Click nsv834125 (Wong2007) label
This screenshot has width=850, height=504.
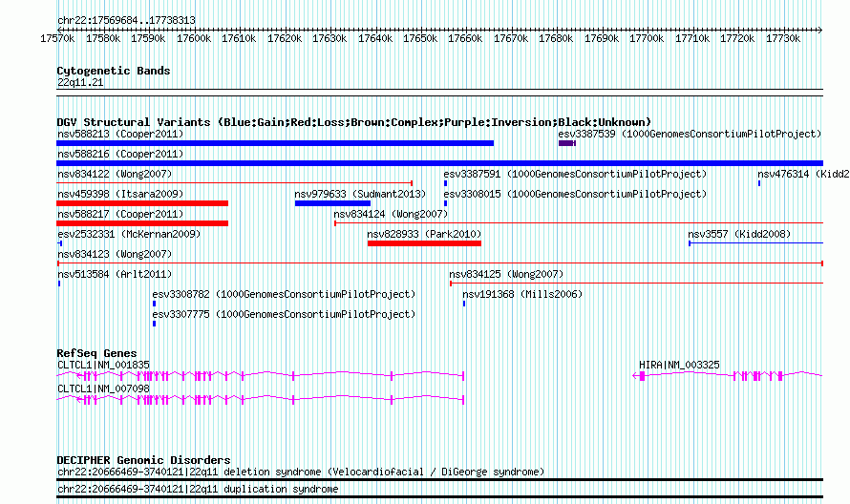coord(506,274)
